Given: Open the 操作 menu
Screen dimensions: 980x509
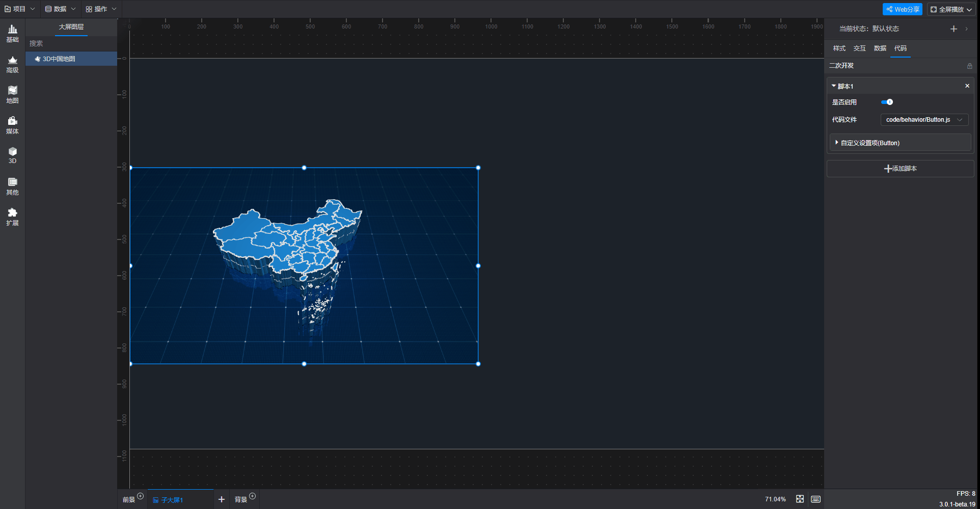Looking at the screenshot, I should point(101,9).
